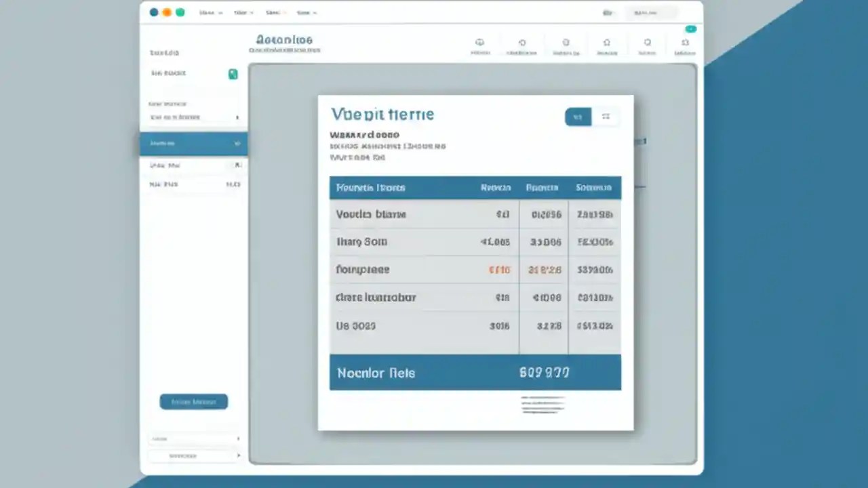
Task: Select the Settings icon at top right
Action: point(647,42)
